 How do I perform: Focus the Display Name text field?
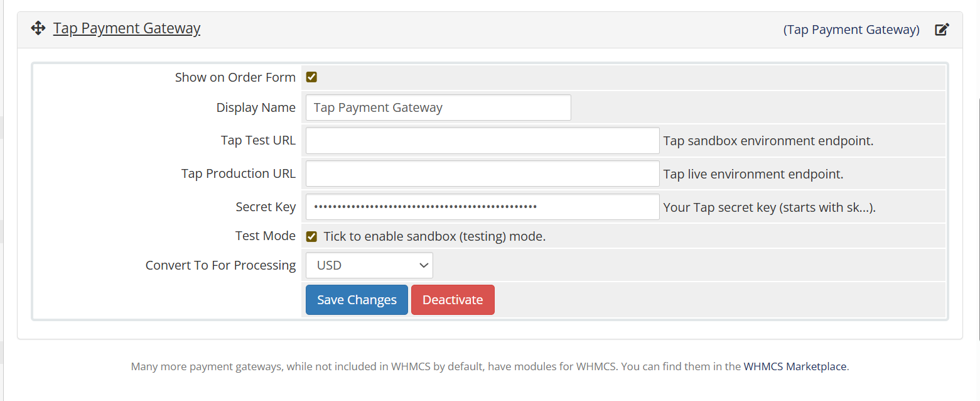pyautogui.click(x=438, y=107)
